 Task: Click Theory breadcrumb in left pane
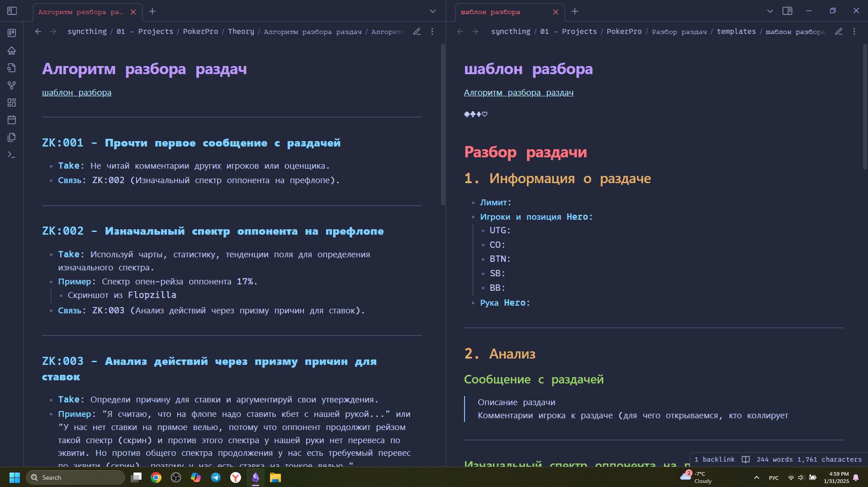[241, 32]
